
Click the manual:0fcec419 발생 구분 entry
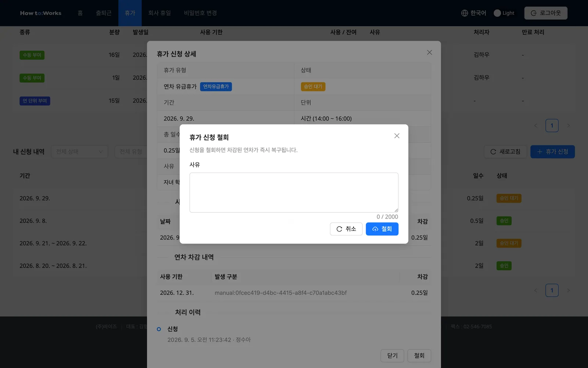pyautogui.click(x=281, y=293)
